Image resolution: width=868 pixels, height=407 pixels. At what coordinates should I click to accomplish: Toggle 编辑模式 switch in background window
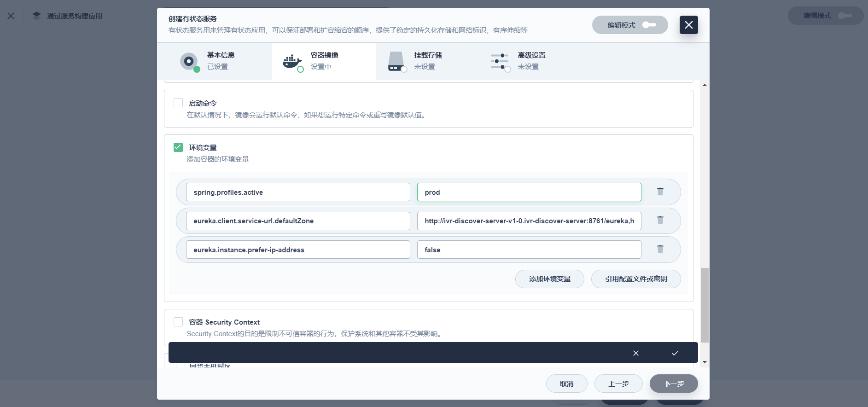pyautogui.click(x=845, y=16)
